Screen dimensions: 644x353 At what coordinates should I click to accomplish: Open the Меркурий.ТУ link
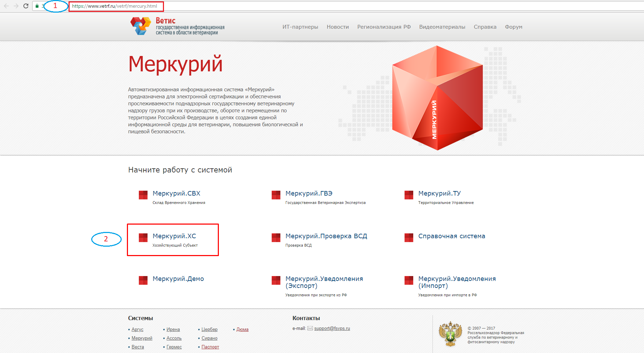tap(439, 193)
